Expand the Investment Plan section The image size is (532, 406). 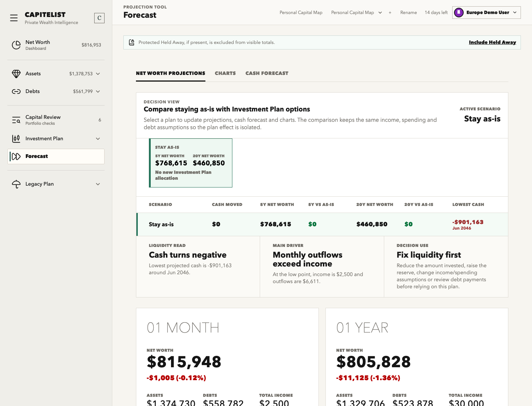click(98, 139)
